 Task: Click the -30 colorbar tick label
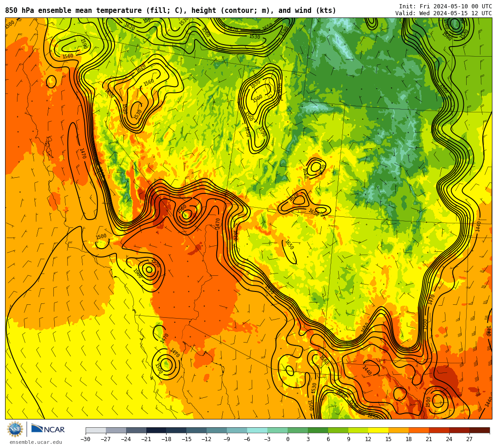[86, 439]
